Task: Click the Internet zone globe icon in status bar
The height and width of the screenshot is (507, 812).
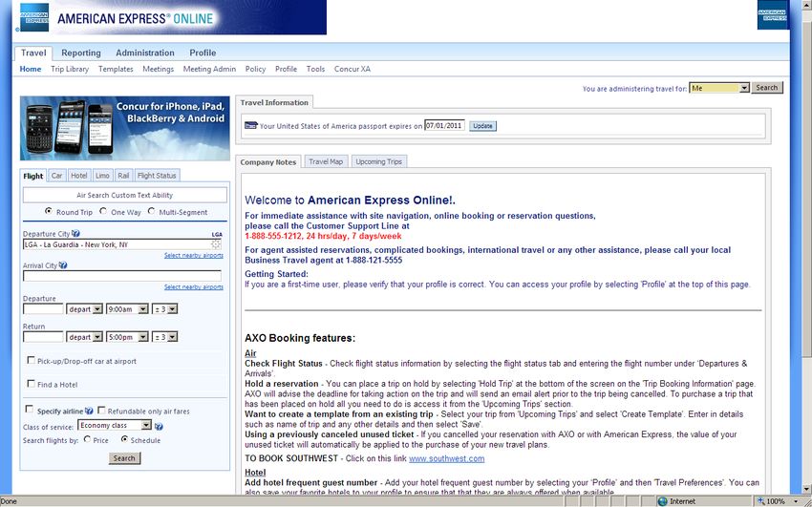Action: click(662, 501)
